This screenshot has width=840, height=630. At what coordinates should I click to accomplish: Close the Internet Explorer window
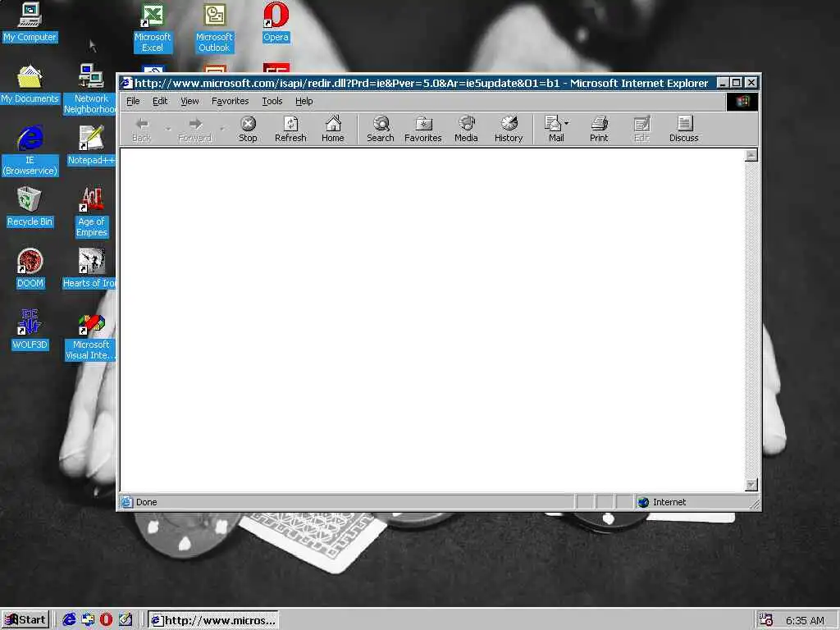[x=751, y=83]
